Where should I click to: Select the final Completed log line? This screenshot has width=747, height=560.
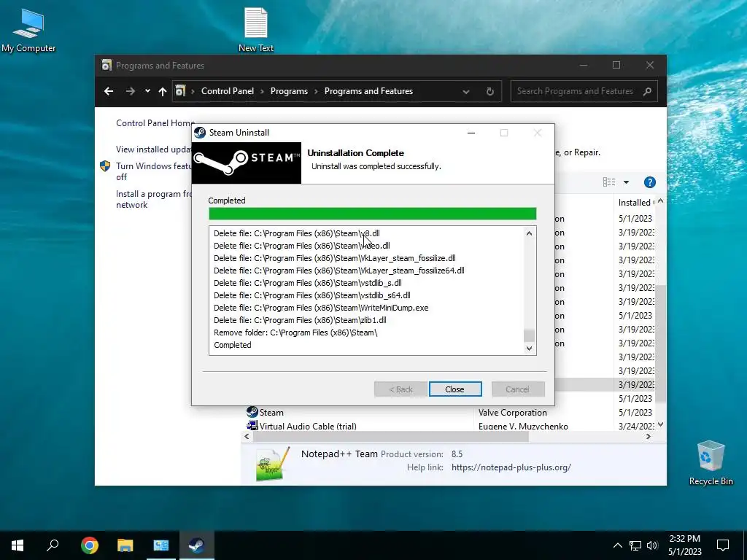click(233, 345)
